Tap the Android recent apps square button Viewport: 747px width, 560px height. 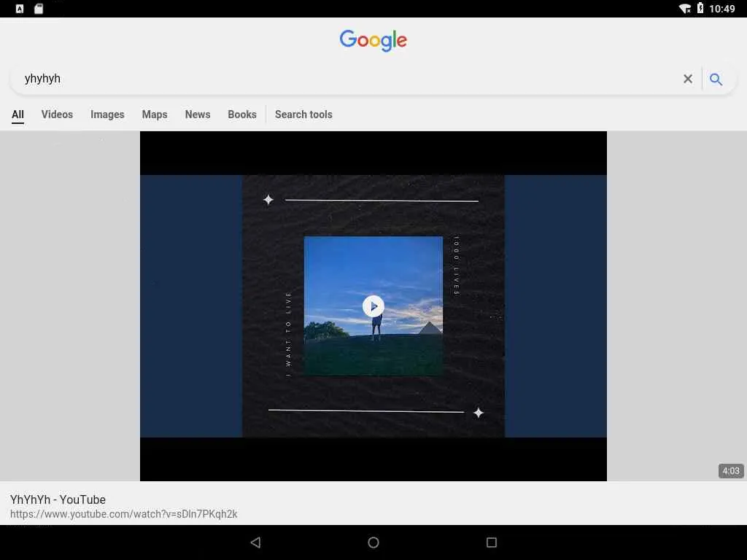[x=492, y=542]
